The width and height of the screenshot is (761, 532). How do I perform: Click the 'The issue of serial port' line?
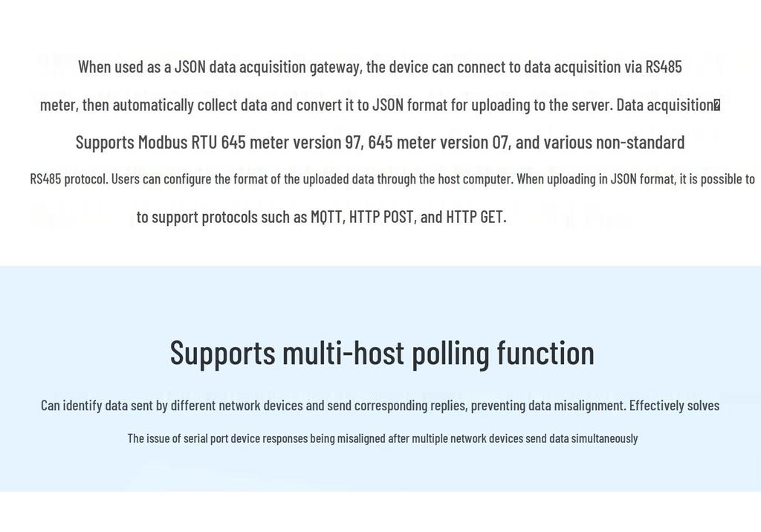pyautogui.click(x=383, y=438)
